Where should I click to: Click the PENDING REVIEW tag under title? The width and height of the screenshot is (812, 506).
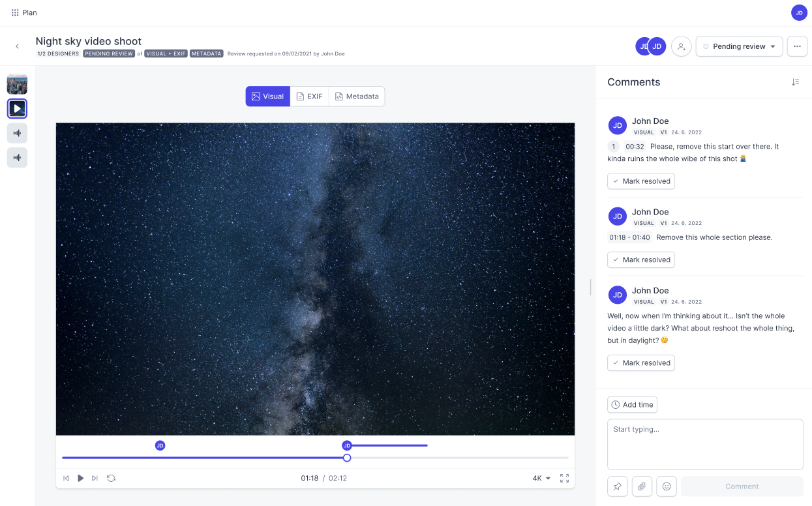pos(109,53)
